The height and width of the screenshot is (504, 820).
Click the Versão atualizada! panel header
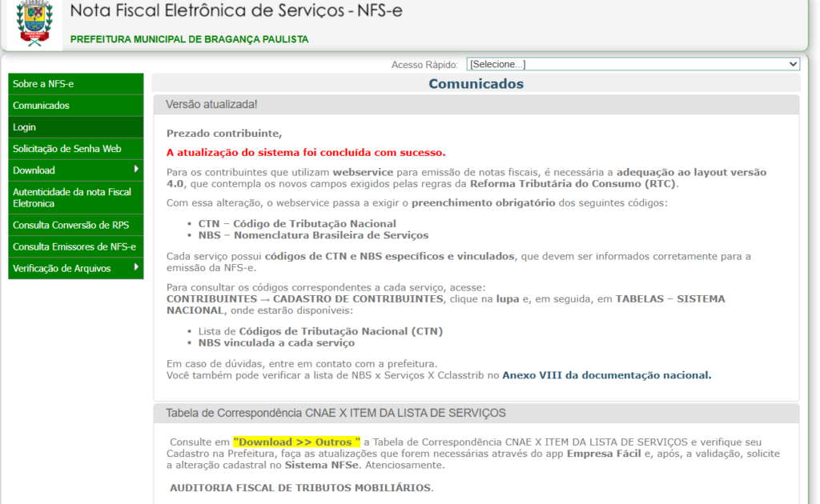click(211, 105)
